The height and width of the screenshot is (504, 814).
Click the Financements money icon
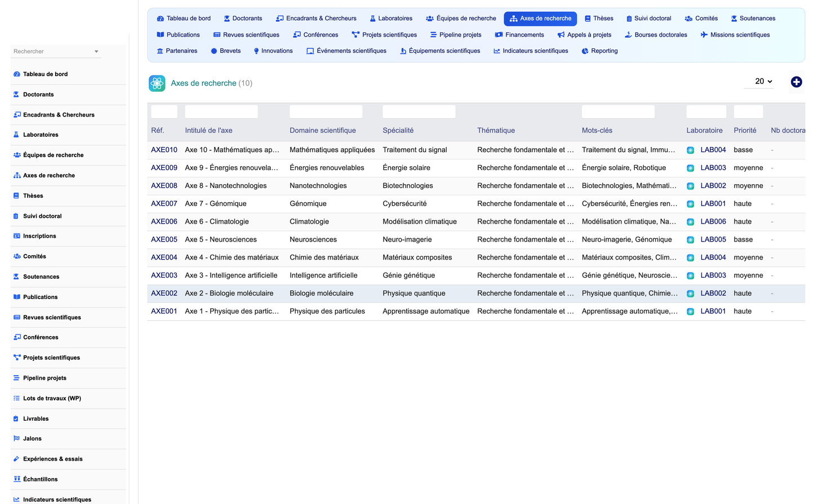499,35
